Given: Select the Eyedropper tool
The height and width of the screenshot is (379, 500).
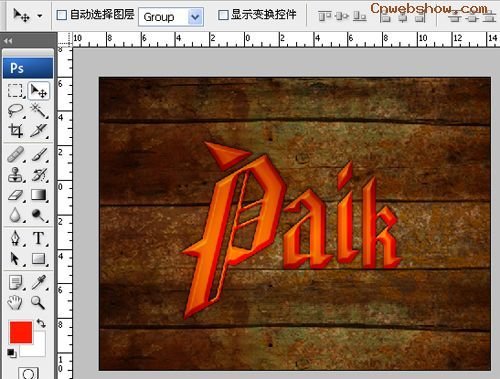Looking at the screenshot, I should 39,282.
